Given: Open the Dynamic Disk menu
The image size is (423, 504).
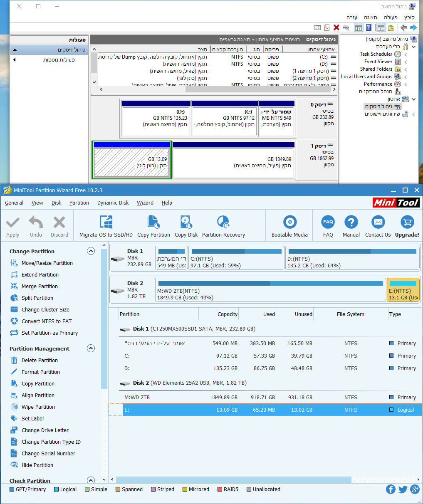Looking at the screenshot, I should [x=113, y=203].
